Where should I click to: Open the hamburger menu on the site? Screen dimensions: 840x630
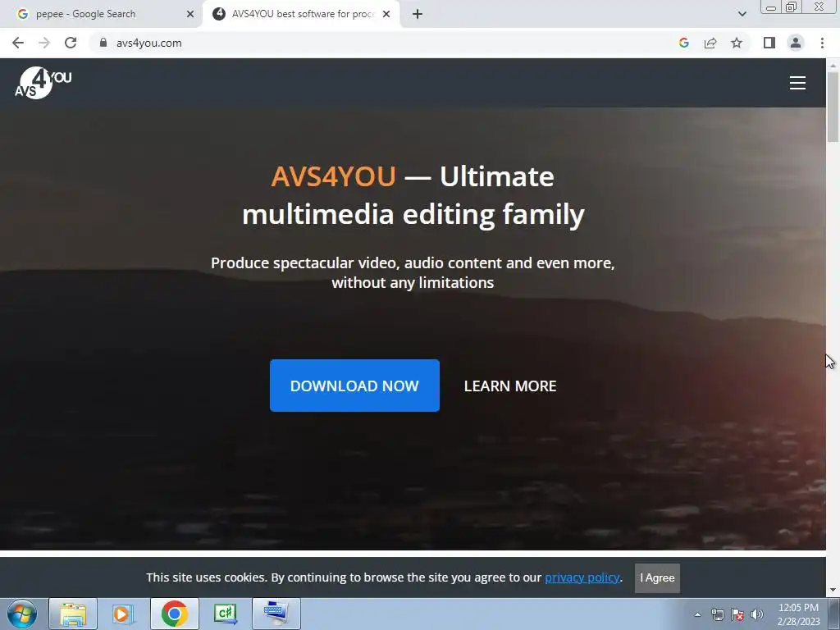pyautogui.click(x=797, y=83)
